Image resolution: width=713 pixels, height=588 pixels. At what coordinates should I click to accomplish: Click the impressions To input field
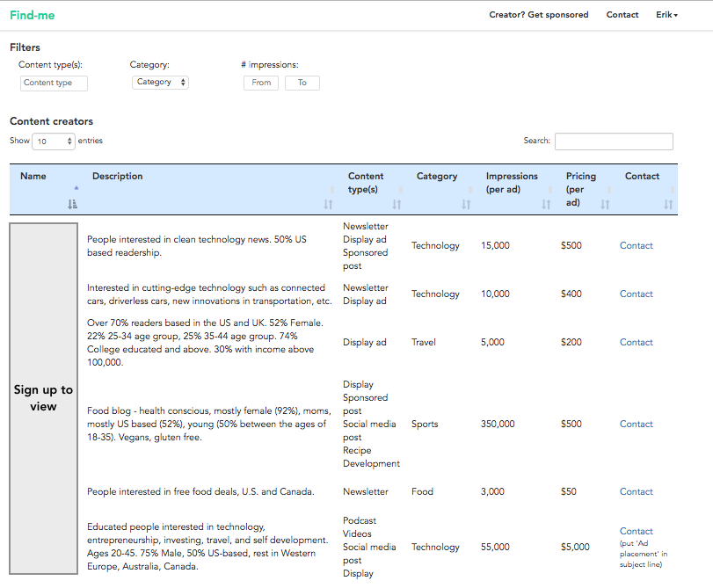click(302, 83)
